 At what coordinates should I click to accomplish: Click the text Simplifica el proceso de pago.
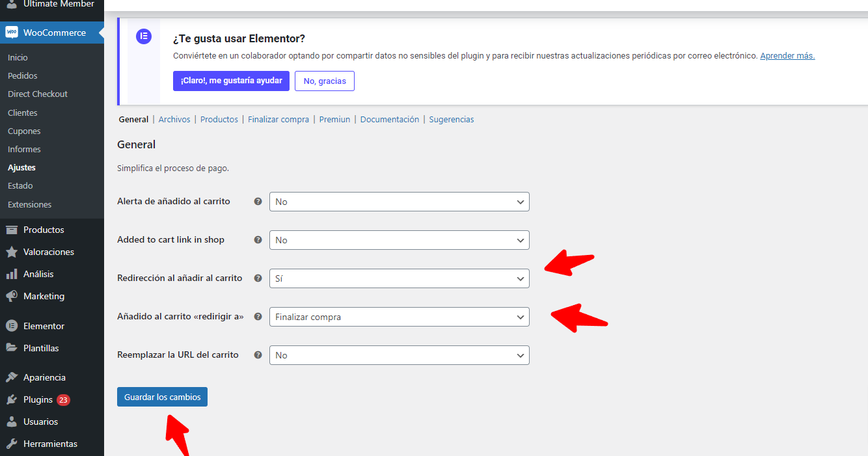tap(173, 168)
